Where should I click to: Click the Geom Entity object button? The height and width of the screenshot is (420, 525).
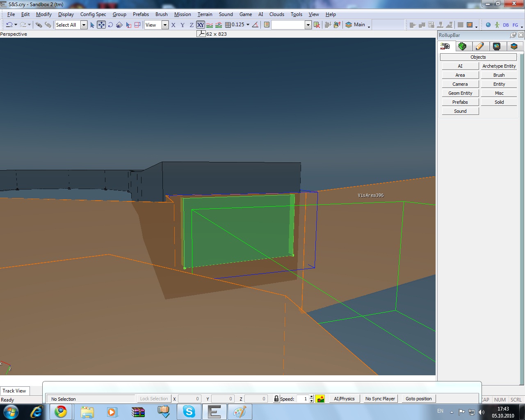460,93
